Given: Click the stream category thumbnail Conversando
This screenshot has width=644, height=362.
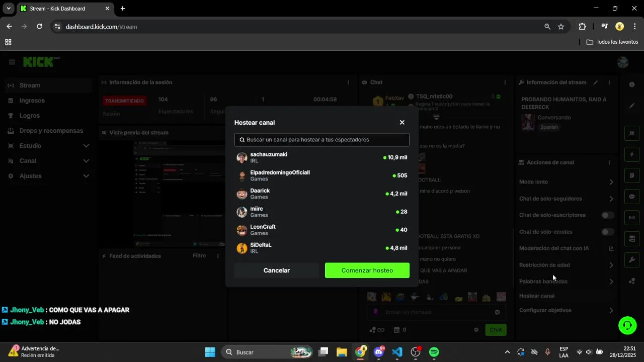Looking at the screenshot, I should pos(528,122).
